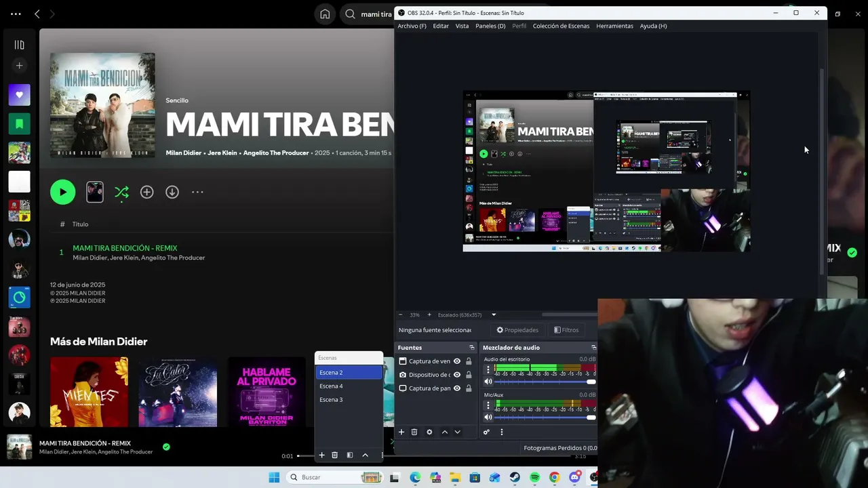Mute the Mic/Aux channel

(x=488, y=418)
